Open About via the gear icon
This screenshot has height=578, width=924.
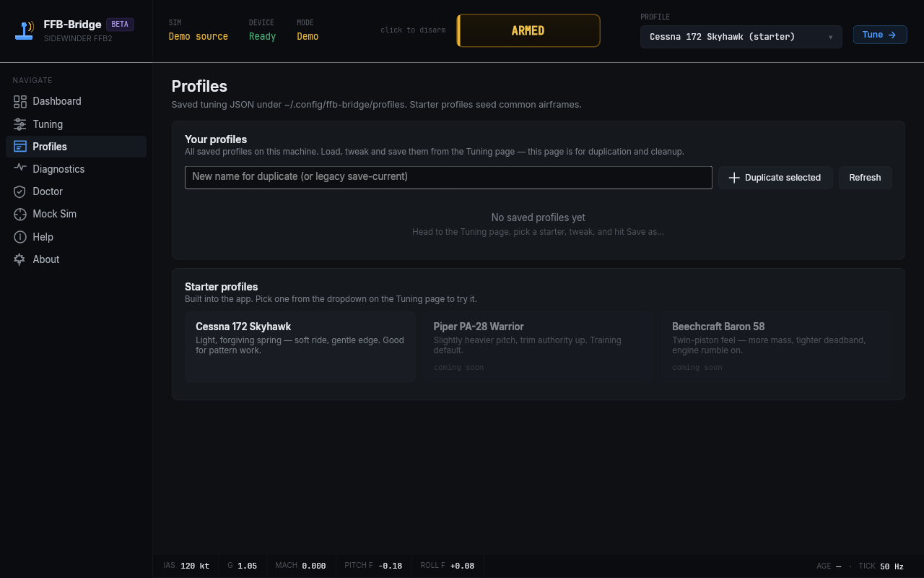tap(20, 259)
